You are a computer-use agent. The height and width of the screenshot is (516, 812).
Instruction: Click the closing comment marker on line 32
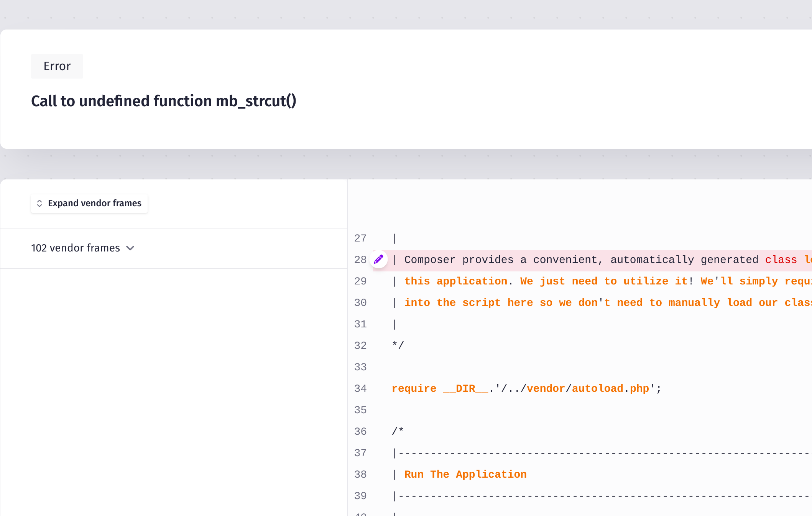tap(398, 345)
